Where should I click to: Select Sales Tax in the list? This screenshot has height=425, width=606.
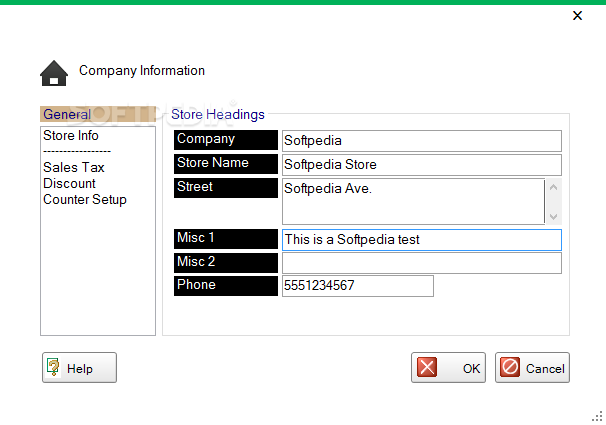click(x=73, y=167)
